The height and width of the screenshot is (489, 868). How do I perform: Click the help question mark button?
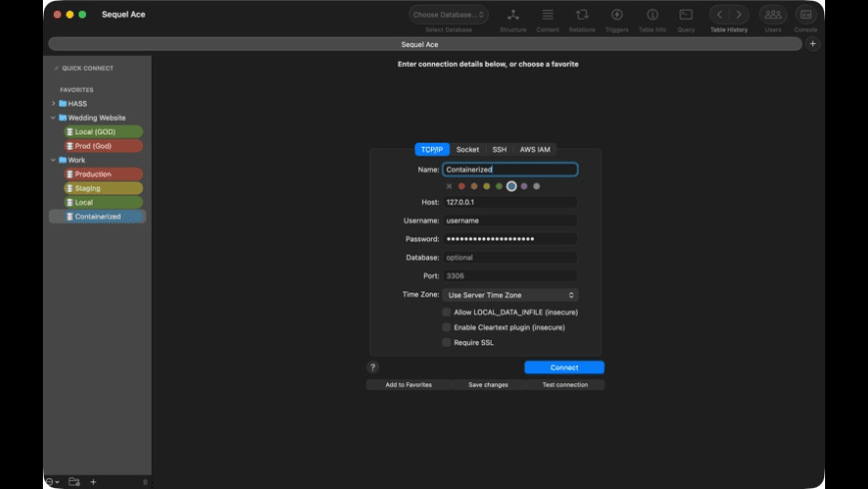372,367
